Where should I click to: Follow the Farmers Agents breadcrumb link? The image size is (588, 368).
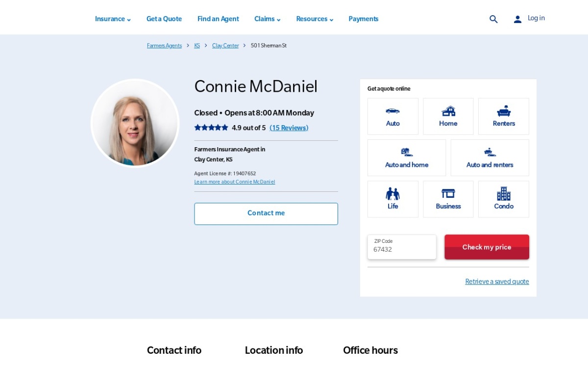coord(164,46)
